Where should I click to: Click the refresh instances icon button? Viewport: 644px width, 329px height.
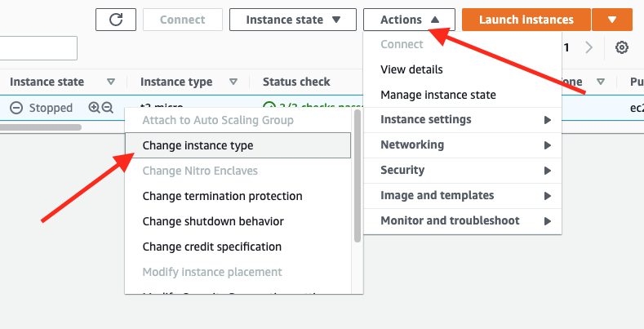click(x=116, y=20)
